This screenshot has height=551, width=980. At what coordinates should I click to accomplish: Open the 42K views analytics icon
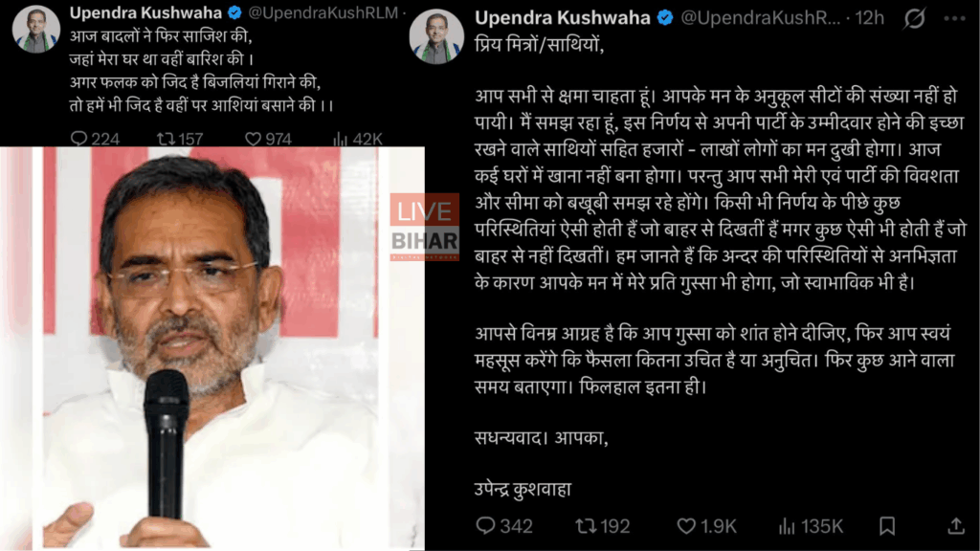click(340, 139)
